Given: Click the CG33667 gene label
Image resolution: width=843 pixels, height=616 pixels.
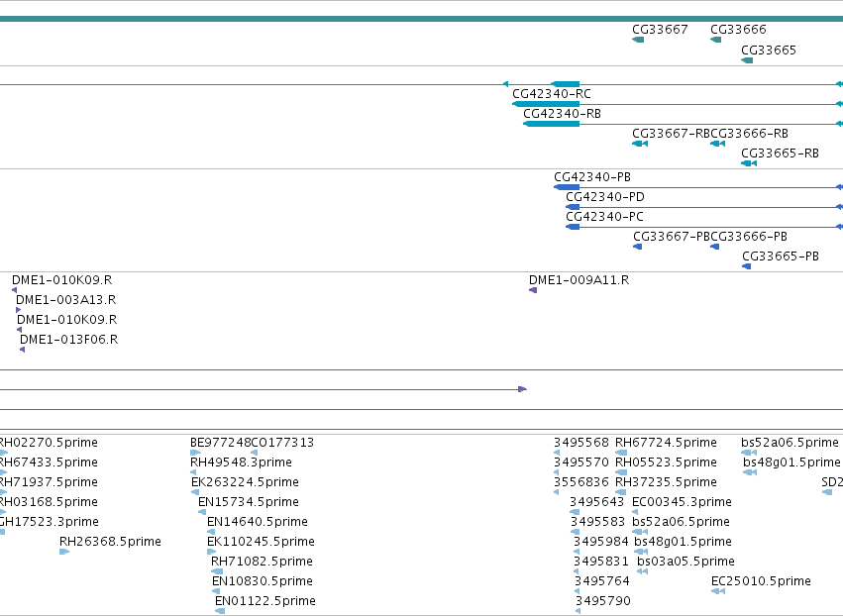Looking at the screenshot, I should 660,30.
